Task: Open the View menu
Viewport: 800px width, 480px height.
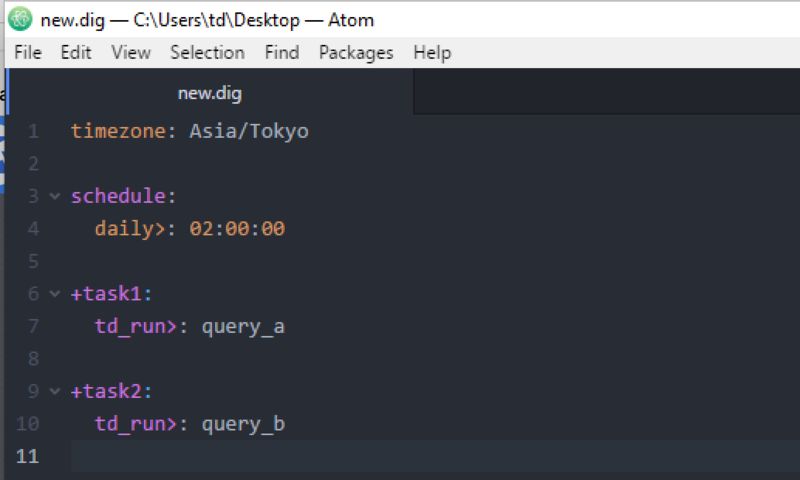Action: tap(131, 53)
